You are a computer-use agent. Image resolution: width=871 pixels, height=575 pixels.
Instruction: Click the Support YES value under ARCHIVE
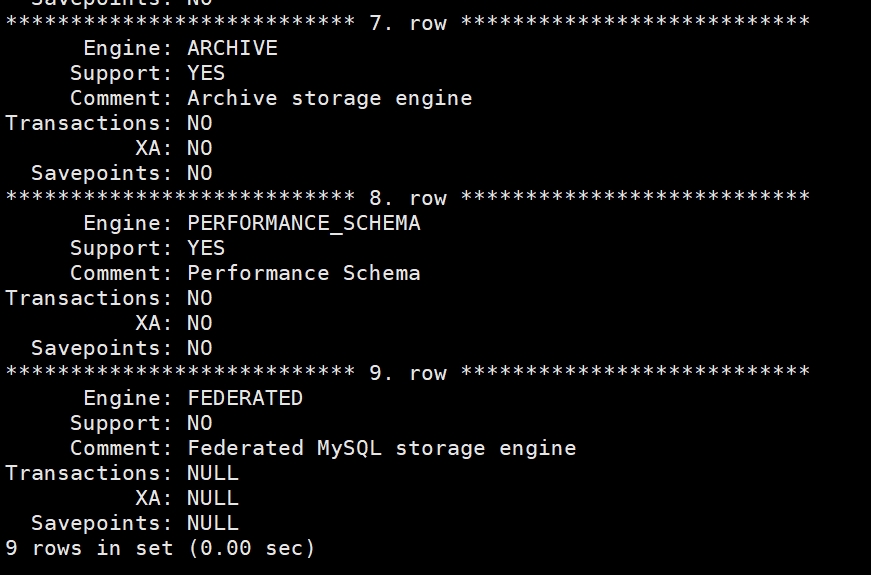point(206,73)
